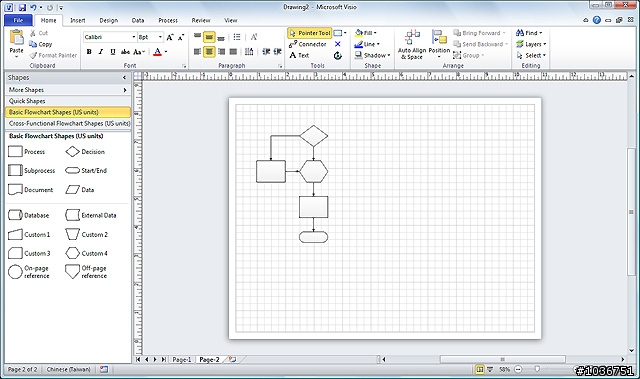This screenshot has width=640, height=379.
Task: Select the Decision shape stencil
Action: tap(85, 152)
